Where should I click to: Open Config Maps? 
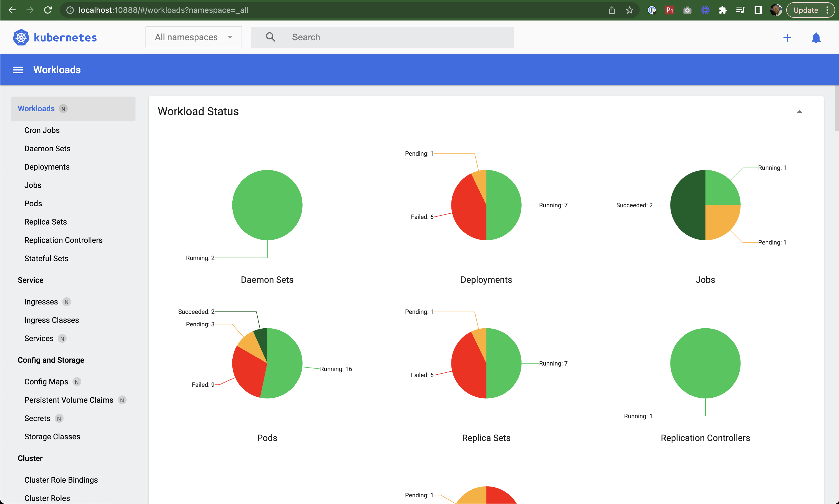pos(46,382)
